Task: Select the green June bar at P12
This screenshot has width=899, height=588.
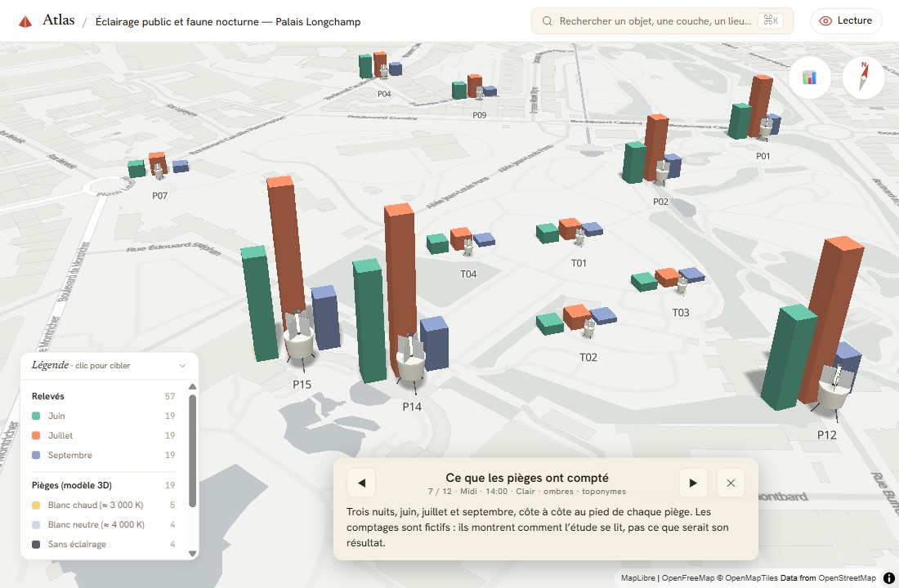Action: pos(789,356)
